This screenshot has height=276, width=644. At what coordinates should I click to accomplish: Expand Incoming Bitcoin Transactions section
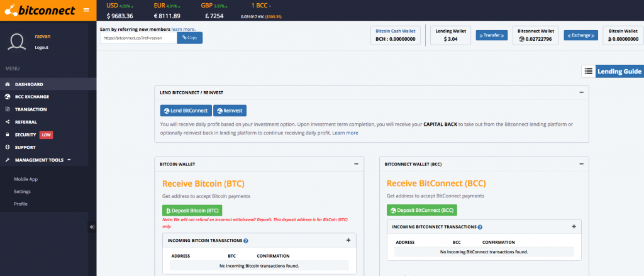(348, 240)
